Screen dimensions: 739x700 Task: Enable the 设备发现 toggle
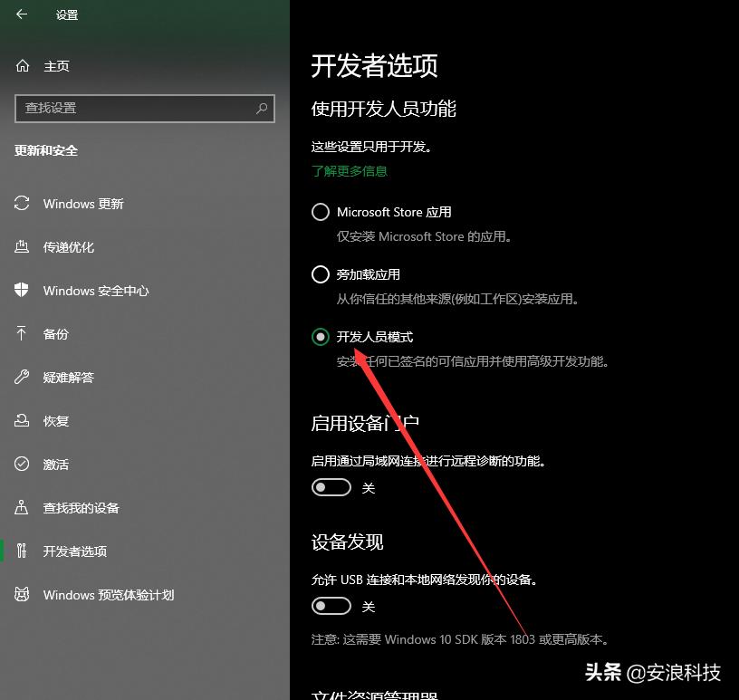tap(331, 606)
